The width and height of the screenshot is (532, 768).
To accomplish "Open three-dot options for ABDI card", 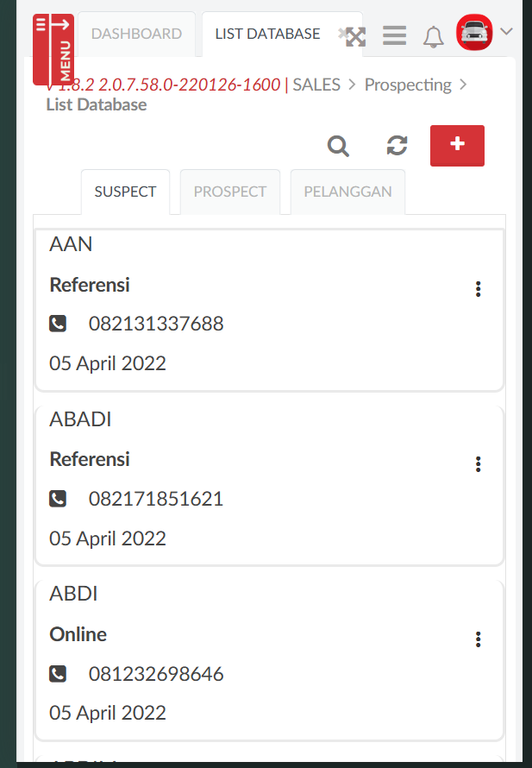I will click(x=478, y=639).
